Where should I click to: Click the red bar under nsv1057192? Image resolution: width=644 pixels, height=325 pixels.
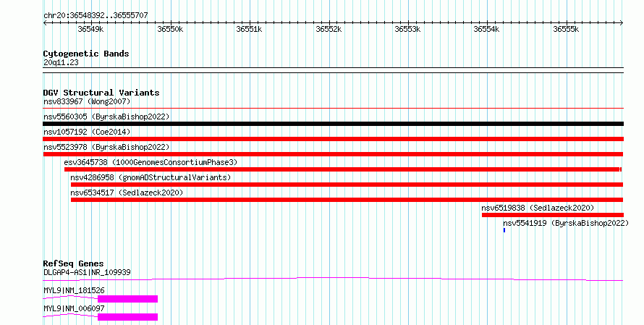tap(333, 139)
